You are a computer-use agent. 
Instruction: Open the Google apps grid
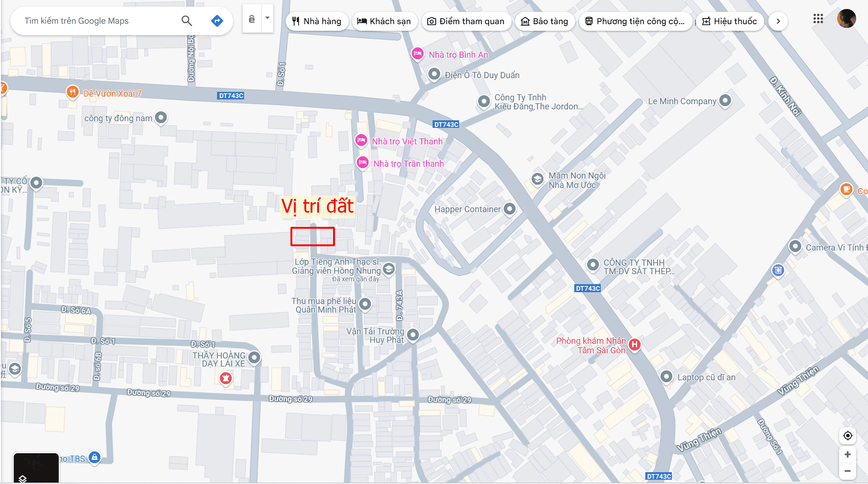coord(818,19)
